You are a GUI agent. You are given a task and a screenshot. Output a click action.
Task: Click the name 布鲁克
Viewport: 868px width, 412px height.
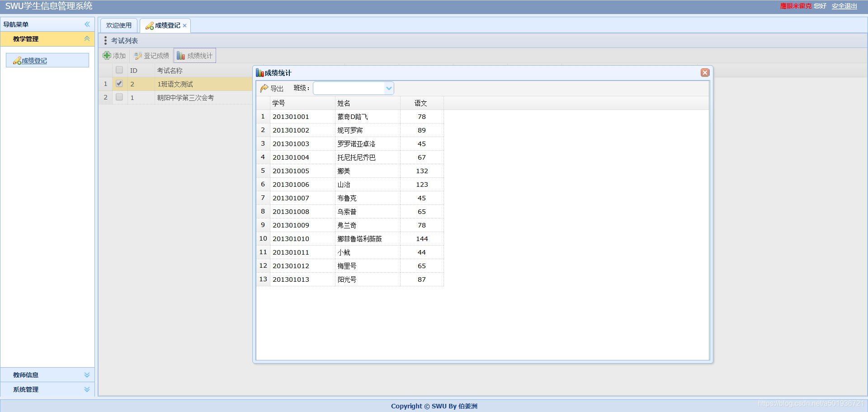347,198
